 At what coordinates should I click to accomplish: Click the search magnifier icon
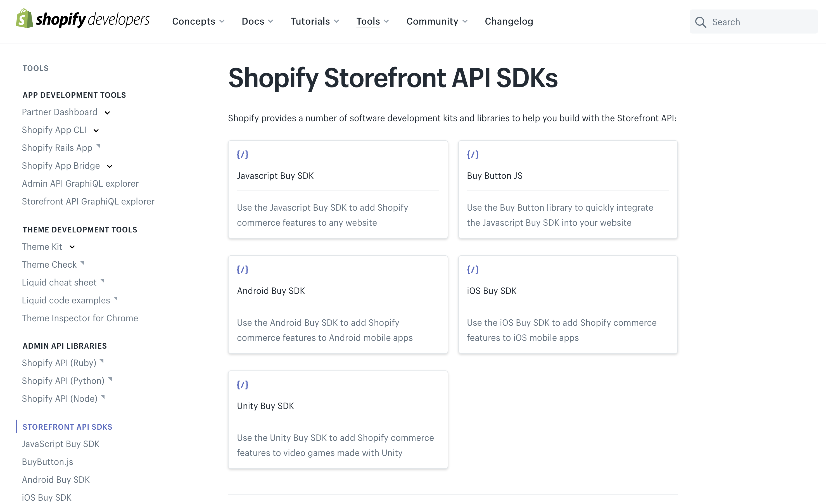point(700,22)
